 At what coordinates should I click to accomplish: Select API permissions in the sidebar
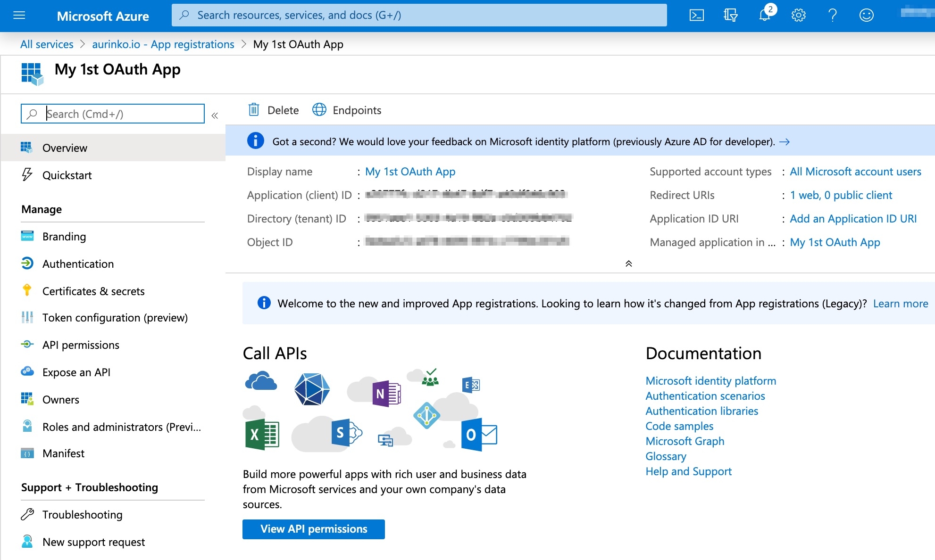81,345
